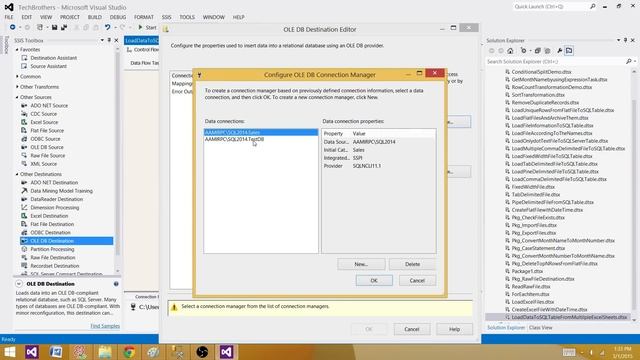Select OLE DB Source in toolbox
This screenshot has height=360, width=640.
point(47,147)
